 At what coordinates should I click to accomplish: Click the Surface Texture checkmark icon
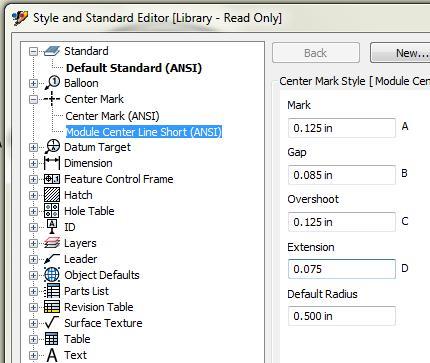click(52, 323)
